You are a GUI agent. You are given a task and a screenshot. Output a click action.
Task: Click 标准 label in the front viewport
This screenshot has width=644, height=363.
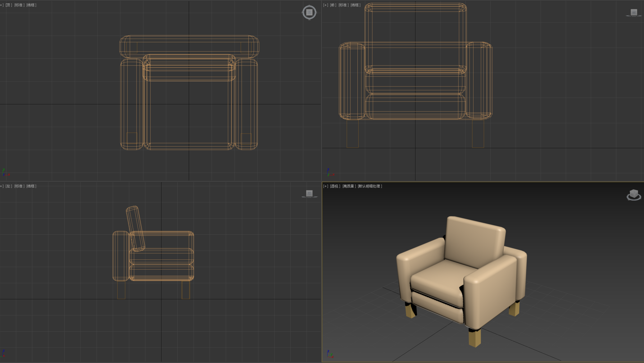coord(343,5)
